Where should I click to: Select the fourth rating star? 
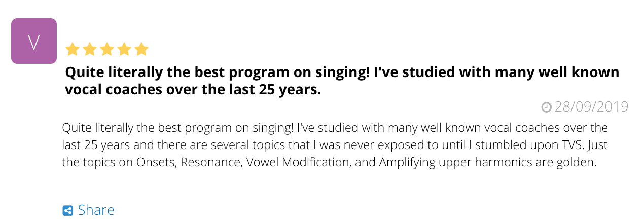click(x=124, y=49)
